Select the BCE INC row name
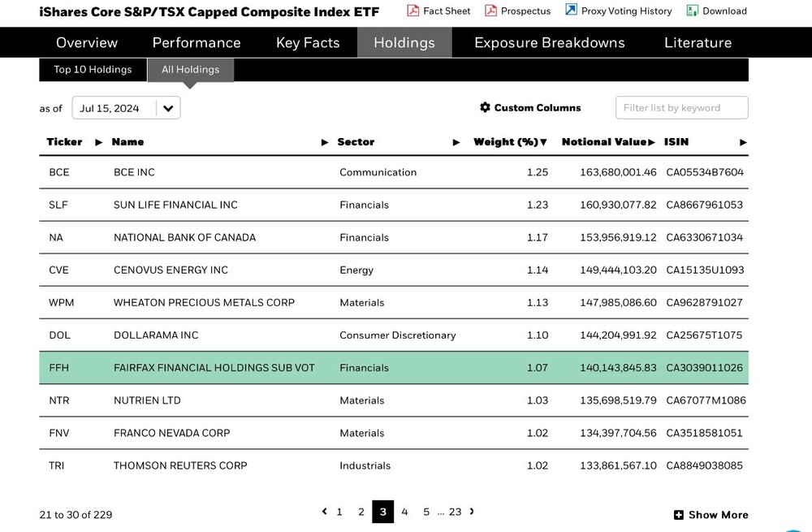This screenshot has height=532, width=812. [134, 172]
